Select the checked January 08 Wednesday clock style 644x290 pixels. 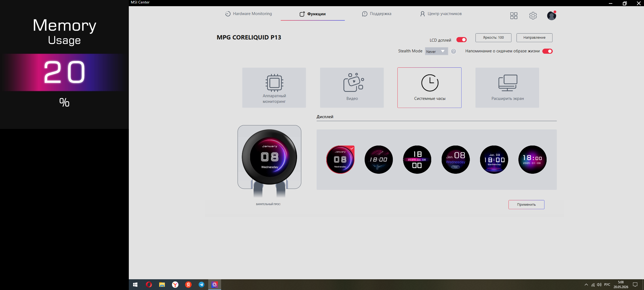340,160
